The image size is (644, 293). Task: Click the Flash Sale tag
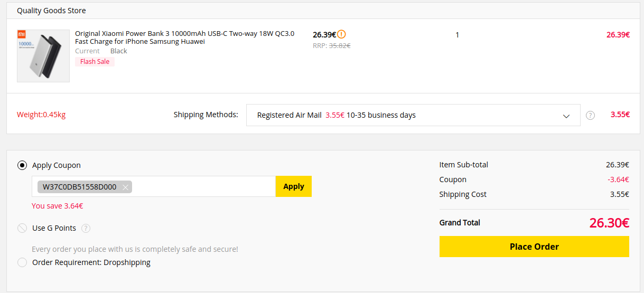[95, 62]
